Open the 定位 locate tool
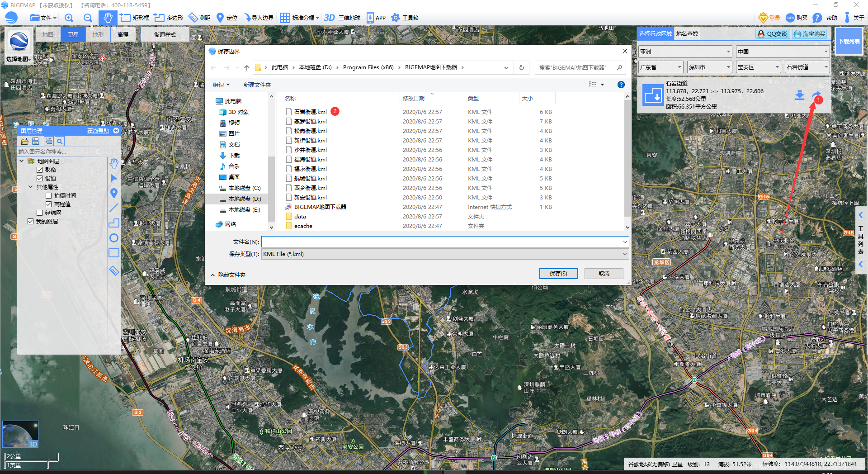 point(227,18)
